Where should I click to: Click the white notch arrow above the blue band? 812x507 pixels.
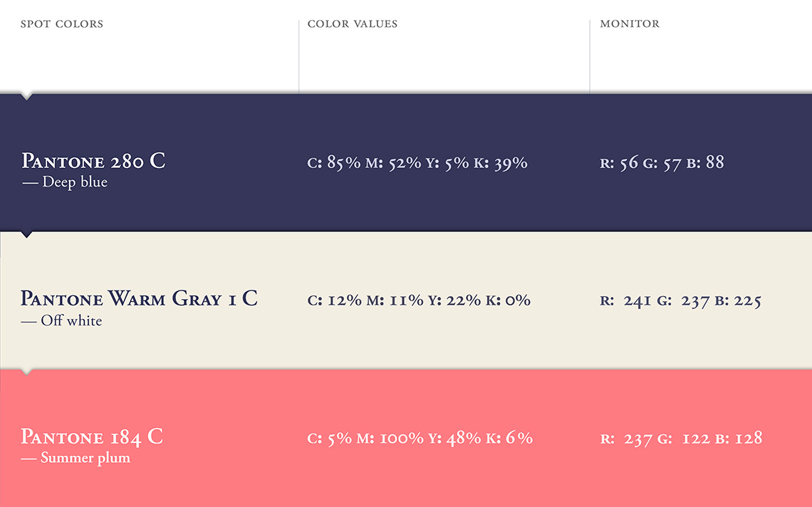pos(27,95)
